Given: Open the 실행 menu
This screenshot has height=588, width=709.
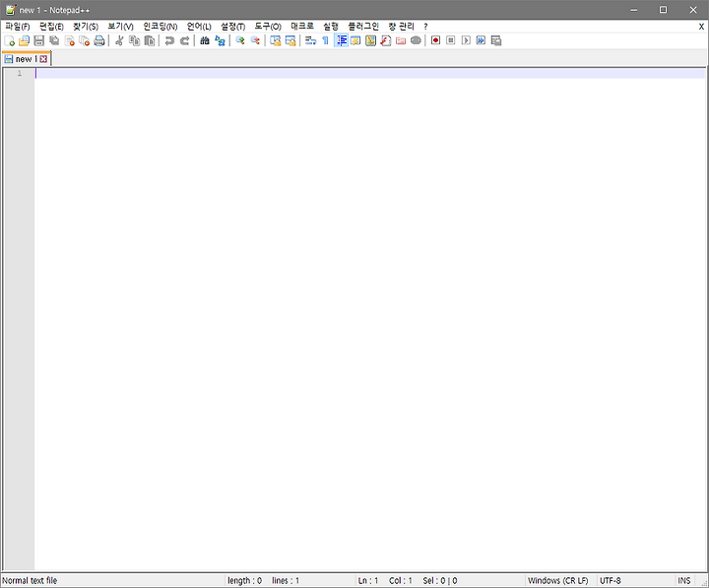Looking at the screenshot, I should point(331,27).
